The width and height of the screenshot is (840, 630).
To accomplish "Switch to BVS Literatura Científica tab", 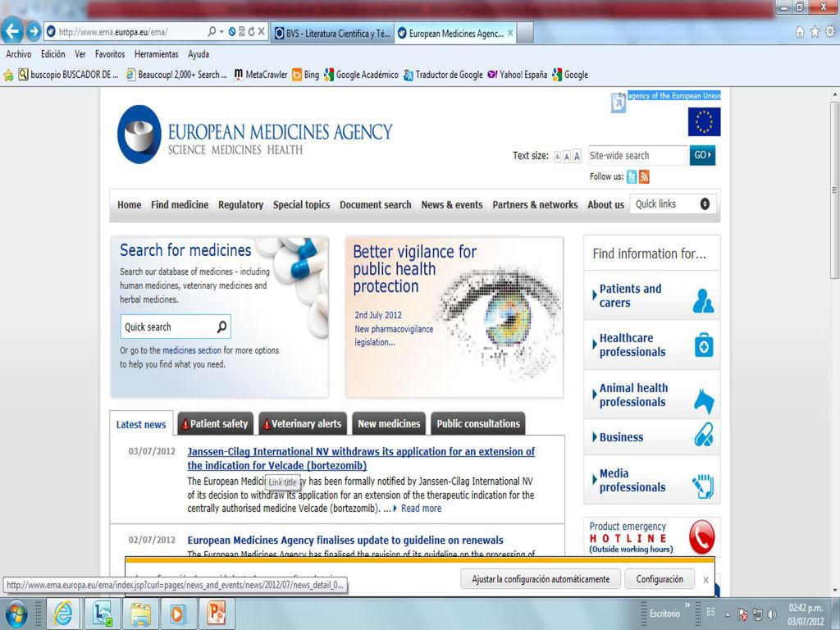I will coord(332,33).
